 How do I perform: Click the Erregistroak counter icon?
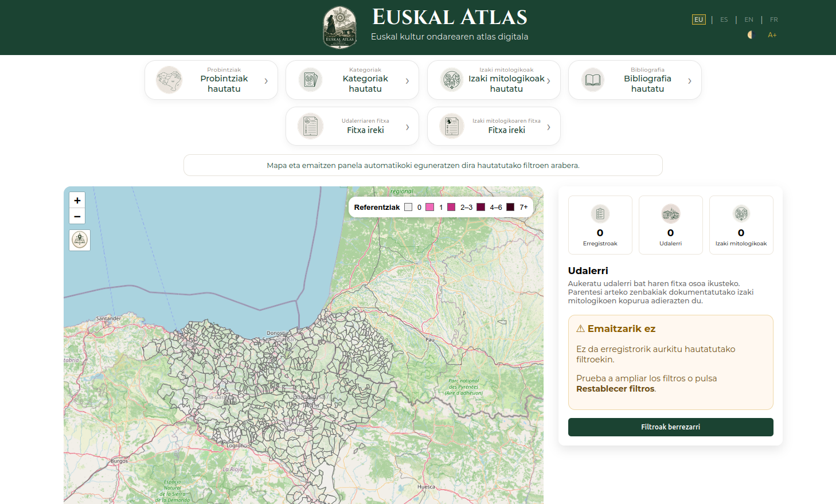tap(600, 214)
